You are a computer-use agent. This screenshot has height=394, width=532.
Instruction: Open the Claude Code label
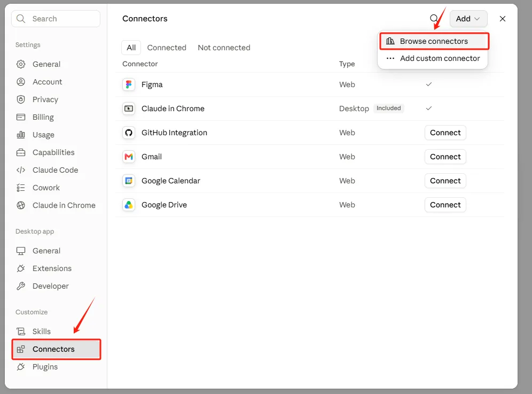pos(56,170)
